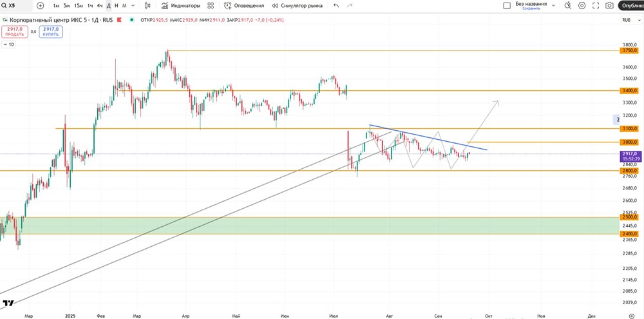
Task: Click the red flag next to symbol
Action: pos(120,20)
